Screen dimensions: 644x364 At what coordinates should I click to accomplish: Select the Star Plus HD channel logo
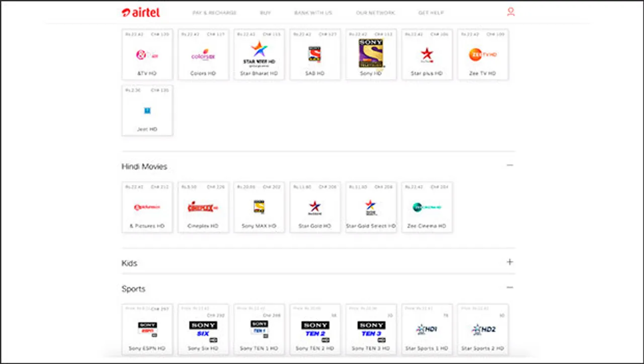427,54
